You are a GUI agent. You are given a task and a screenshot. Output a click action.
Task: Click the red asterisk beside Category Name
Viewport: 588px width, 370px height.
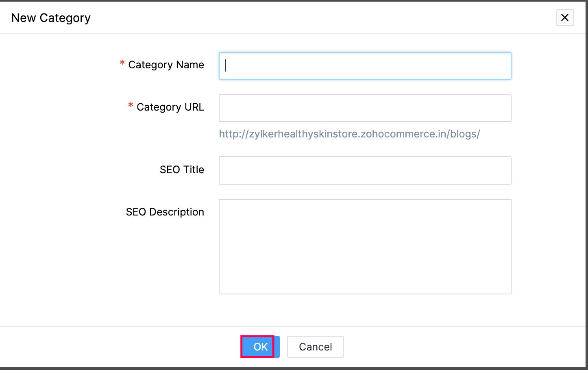(x=122, y=63)
